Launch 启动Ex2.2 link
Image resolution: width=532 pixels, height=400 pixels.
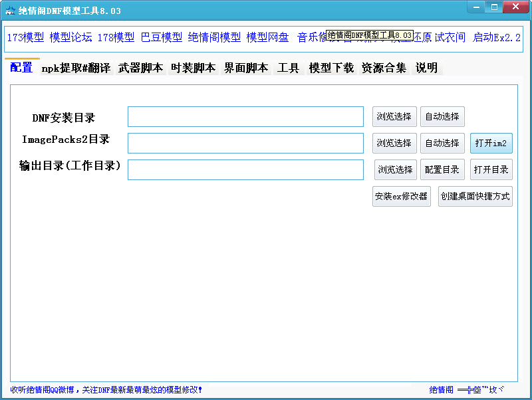(496, 37)
